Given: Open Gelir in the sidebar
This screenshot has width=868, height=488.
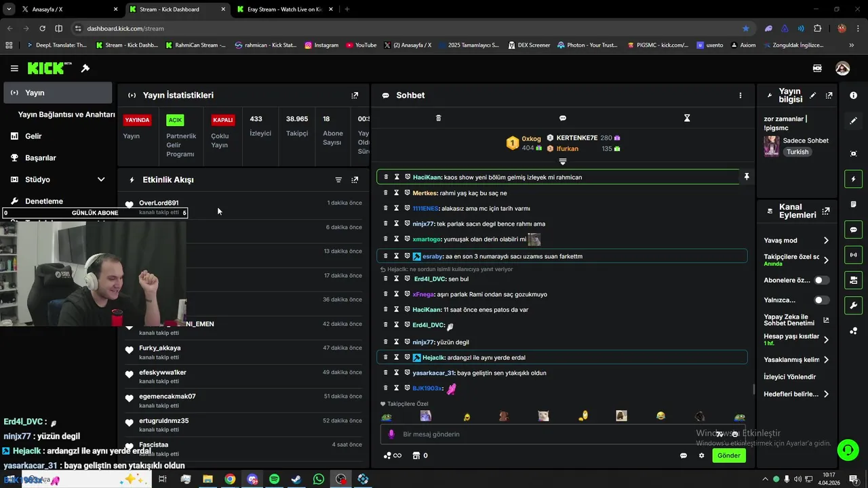Looking at the screenshot, I should coord(33,136).
